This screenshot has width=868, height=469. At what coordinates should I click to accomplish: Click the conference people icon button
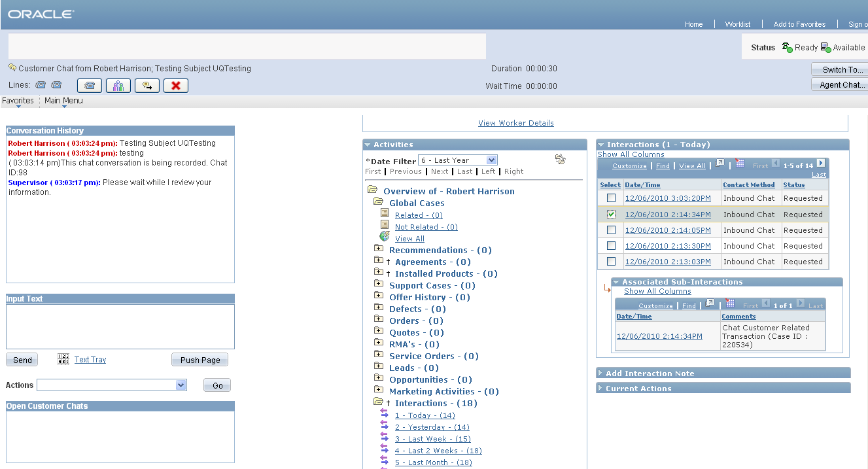[118, 86]
